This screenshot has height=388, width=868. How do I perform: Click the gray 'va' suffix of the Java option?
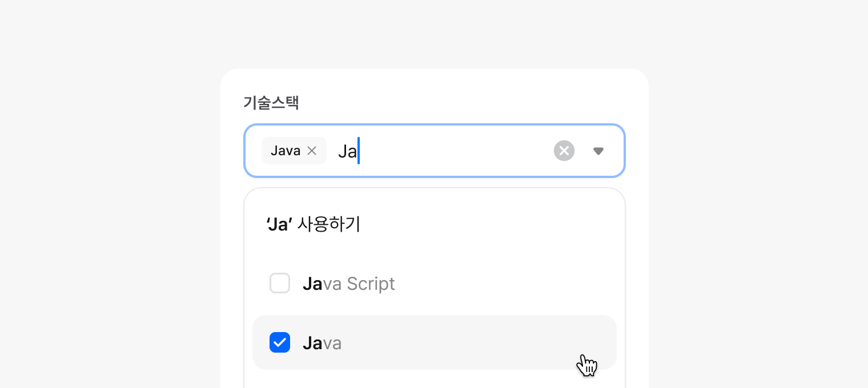pyautogui.click(x=332, y=343)
